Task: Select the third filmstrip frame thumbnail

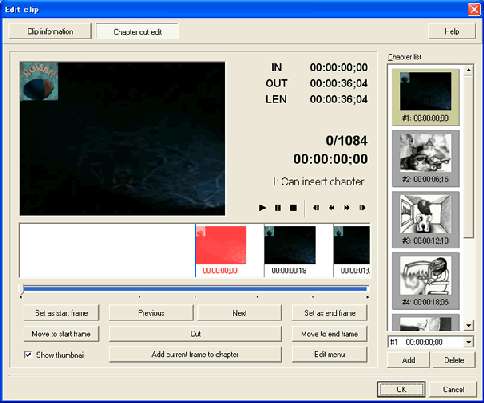Action: point(352,245)
